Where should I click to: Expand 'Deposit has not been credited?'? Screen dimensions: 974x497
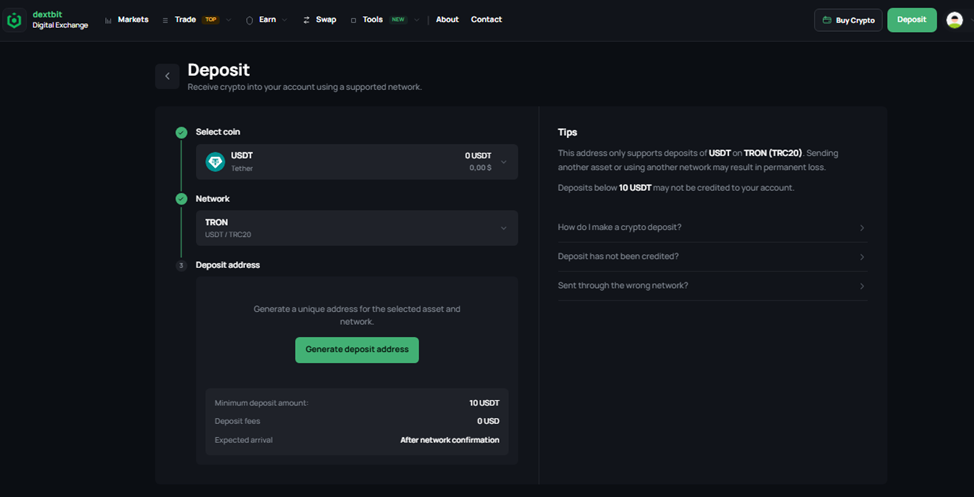[712, 257]
